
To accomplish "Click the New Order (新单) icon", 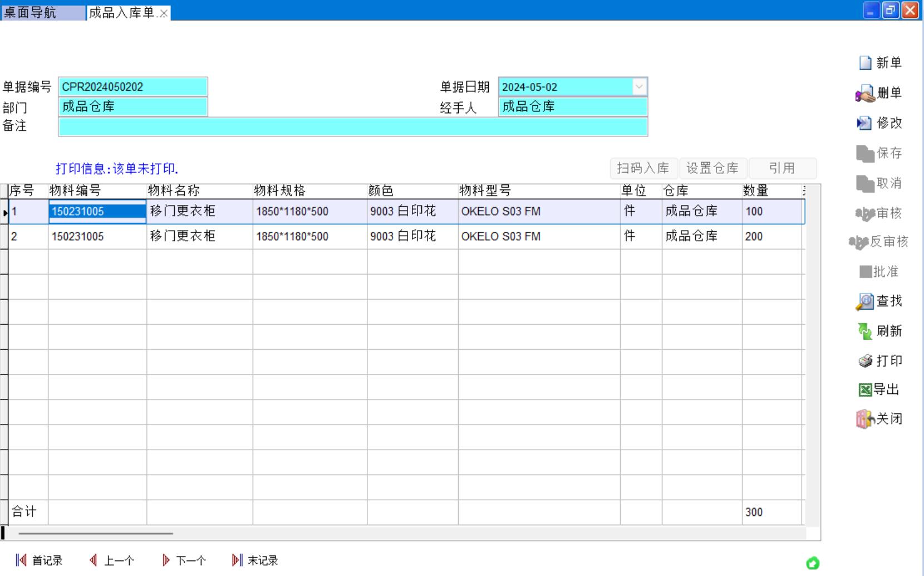I will click(x=866, y=63).
